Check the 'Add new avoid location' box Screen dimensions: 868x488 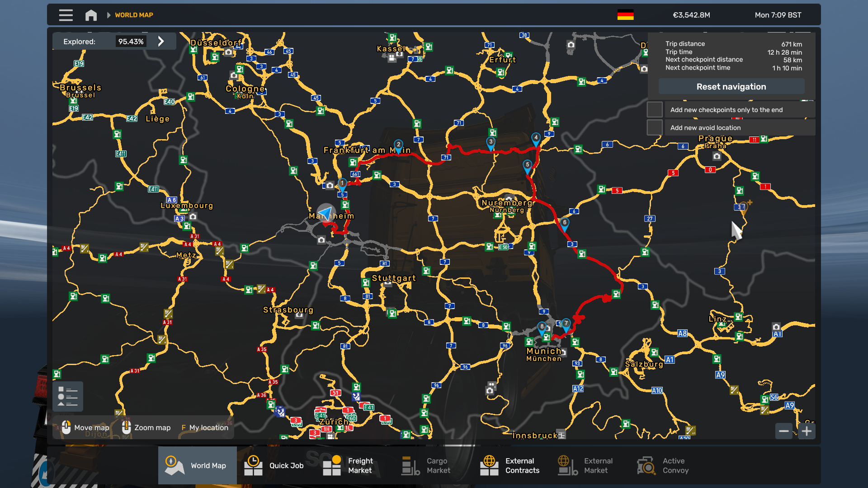(x=655, y=127)
